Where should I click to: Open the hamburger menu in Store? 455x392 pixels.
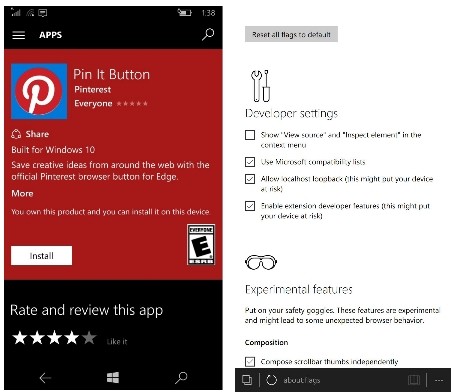(x=19, y=35)
